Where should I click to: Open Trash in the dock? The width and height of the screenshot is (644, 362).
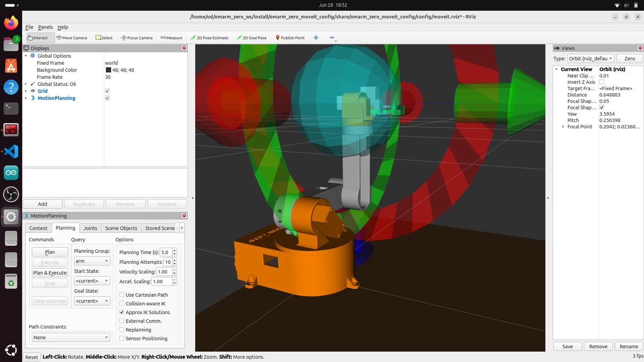click(11, 282)
